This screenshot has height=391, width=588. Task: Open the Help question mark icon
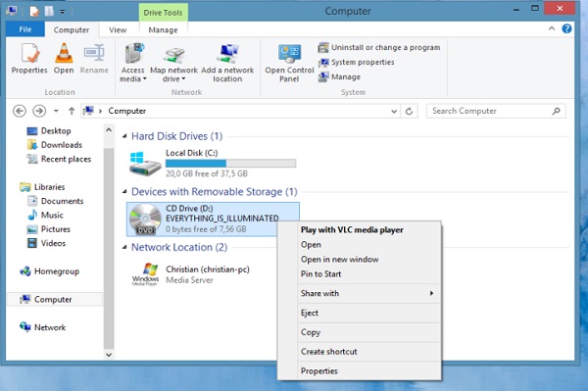[x=567, y=28]
